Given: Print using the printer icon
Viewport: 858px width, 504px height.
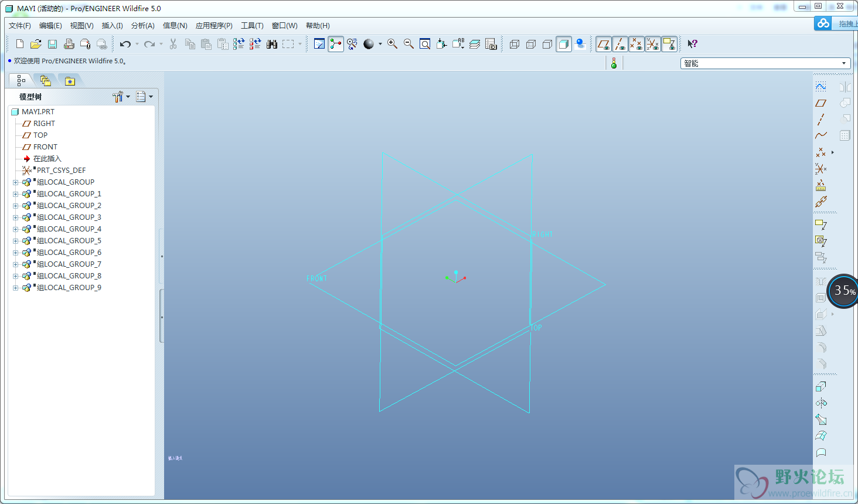Looking at the screenshot, I should coord(69,44).
